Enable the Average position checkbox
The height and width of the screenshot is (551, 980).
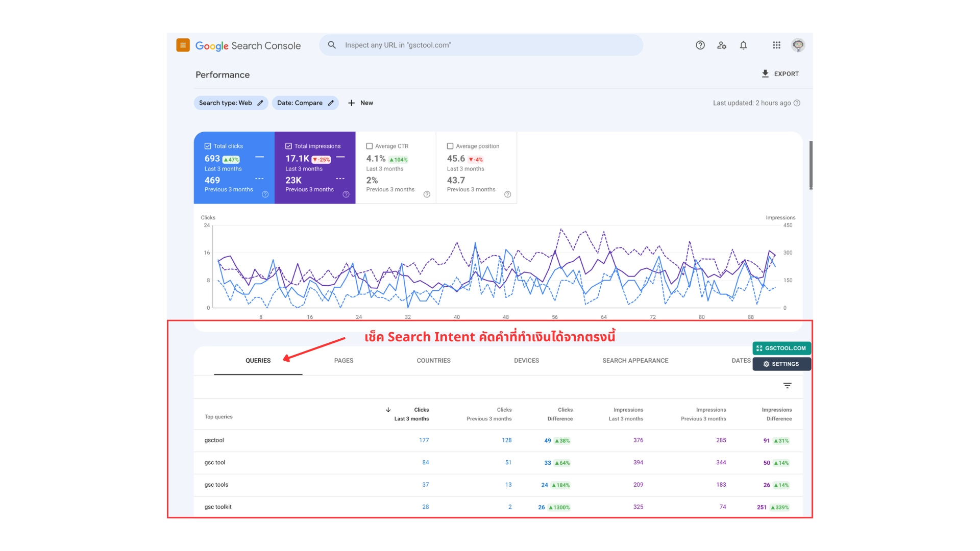pyautogui.click(x=450, y=146)
